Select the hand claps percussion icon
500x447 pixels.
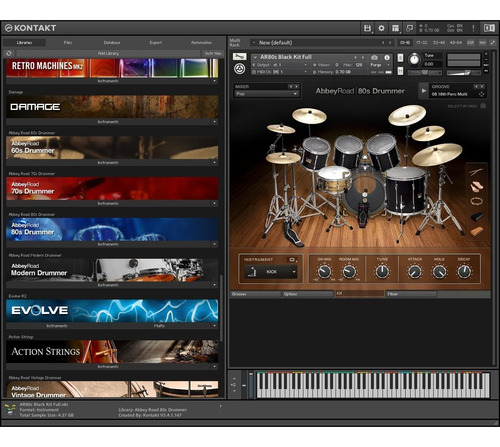coord(477,187)
